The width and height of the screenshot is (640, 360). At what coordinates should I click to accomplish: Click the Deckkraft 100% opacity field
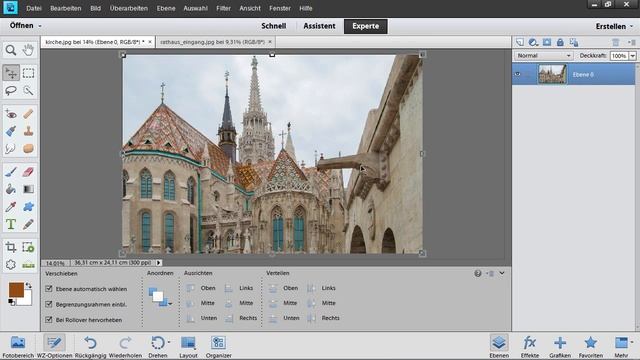click(x=619, y=56)
